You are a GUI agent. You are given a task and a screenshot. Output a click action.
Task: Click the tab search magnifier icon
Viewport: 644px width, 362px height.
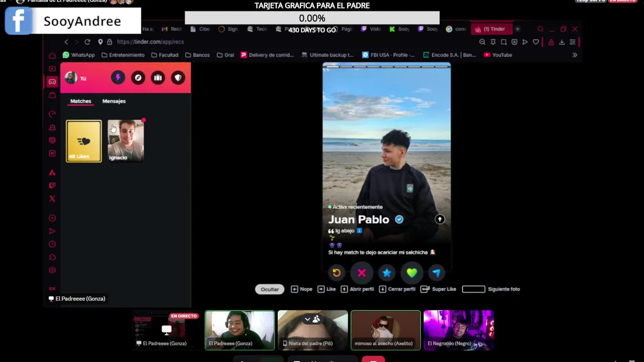coord(540,29)
